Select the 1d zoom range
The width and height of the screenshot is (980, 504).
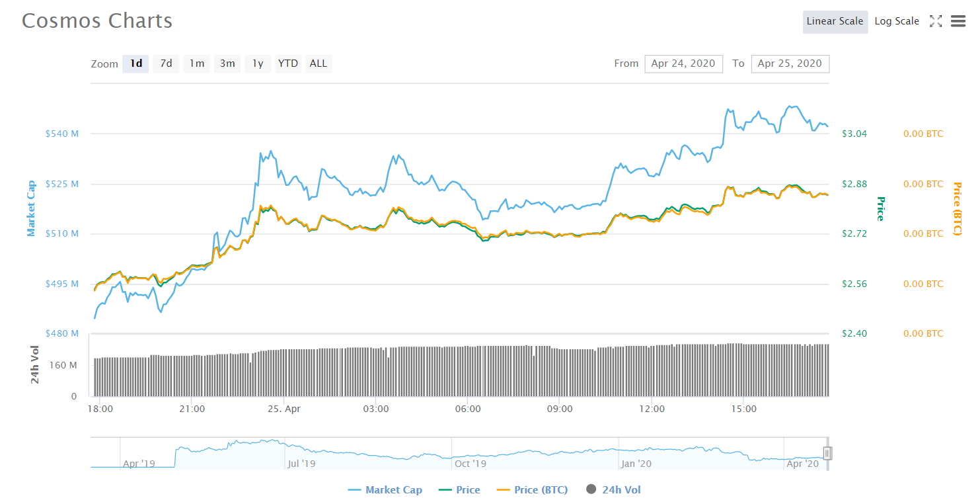[135, 63]
